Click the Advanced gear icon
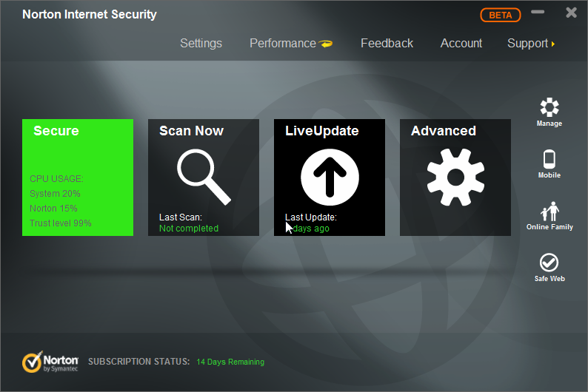Viewport: 588px width, 392px height. (455, 177)
